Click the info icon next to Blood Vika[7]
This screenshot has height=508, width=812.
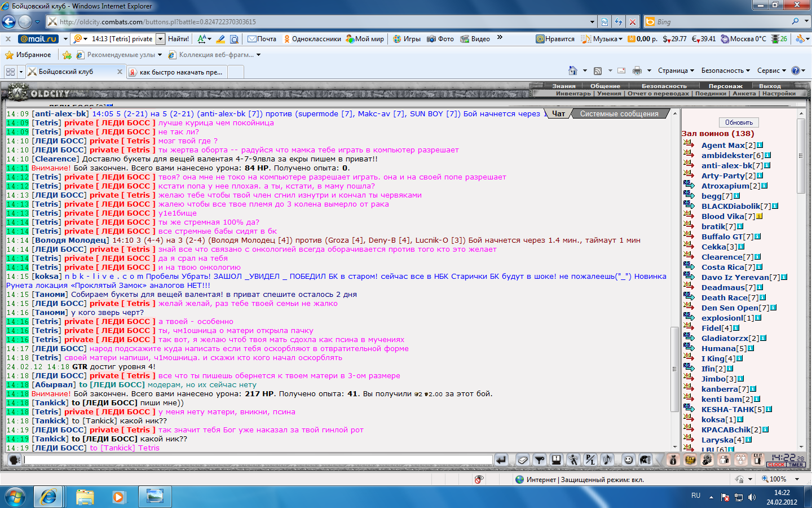pyautogui.click(x=759, y=216)
